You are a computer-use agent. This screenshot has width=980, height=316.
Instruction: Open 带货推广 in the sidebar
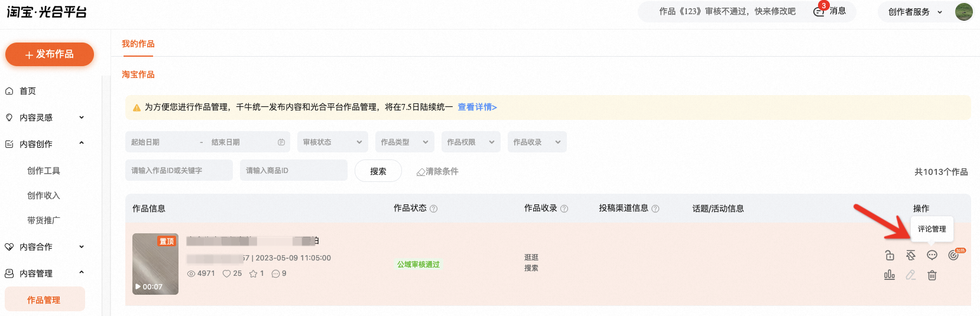coord(44,220)
